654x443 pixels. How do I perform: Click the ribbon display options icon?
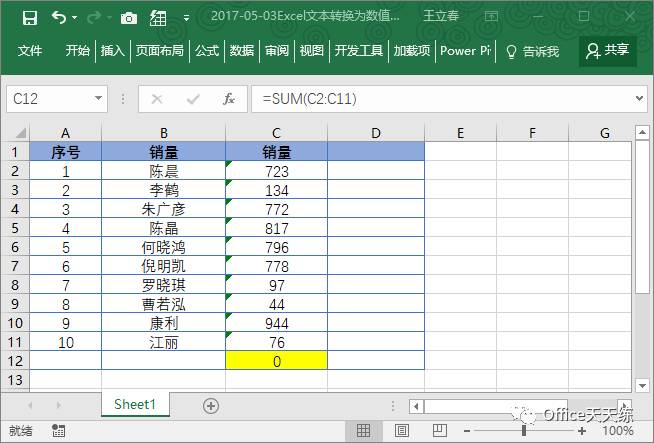coord(491,17)
